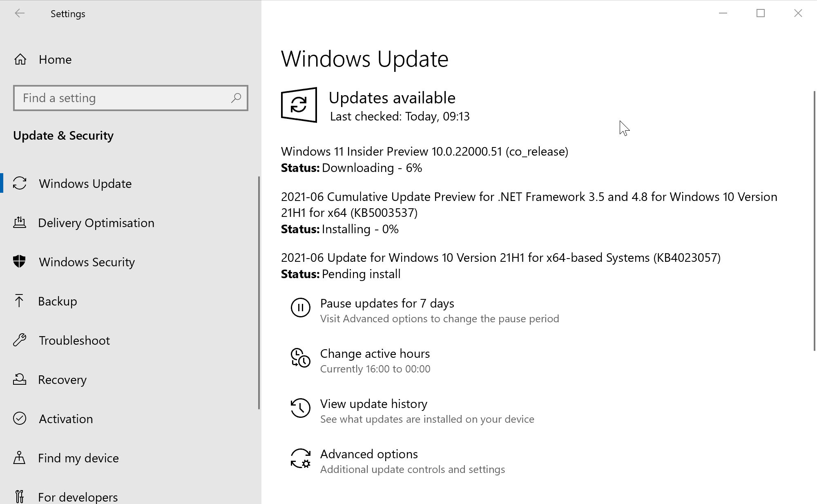
Task: Click the Update & Security heading
Action: coord(63,136)
